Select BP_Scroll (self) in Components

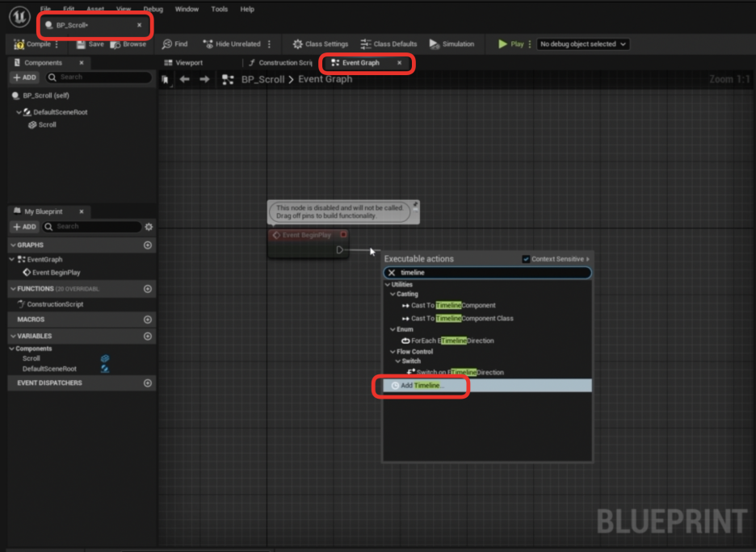click(46, 95)
